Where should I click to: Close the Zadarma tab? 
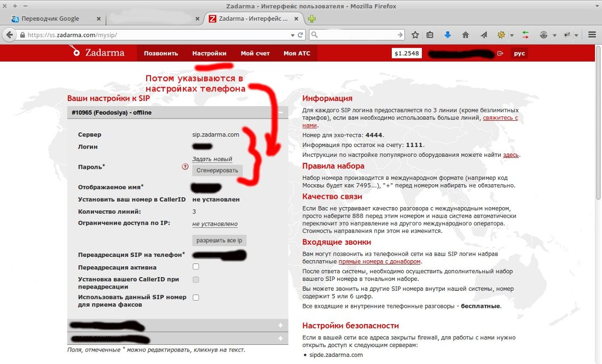coord(296,19)
